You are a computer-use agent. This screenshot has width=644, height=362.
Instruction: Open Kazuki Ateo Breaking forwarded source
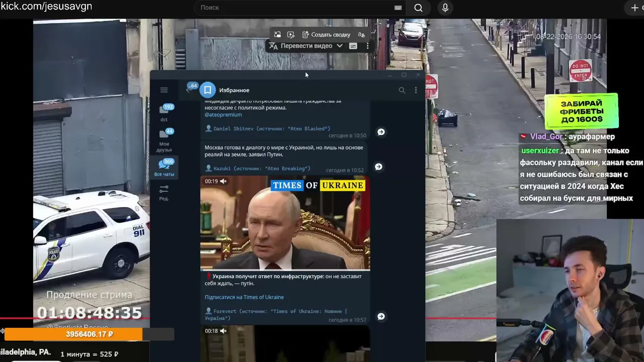coord(258,168)
